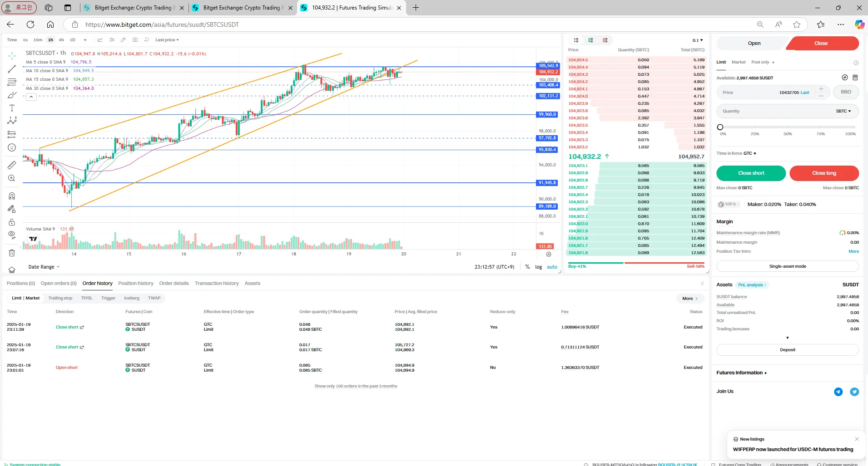Open the SBTC quantity unit dropdown

tap(843, 111)
